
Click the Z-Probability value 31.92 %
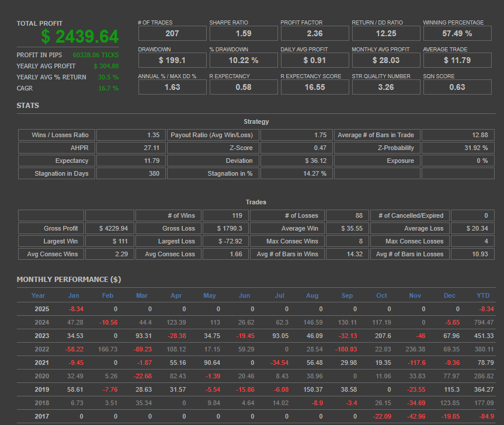click(x=476, y=148)
